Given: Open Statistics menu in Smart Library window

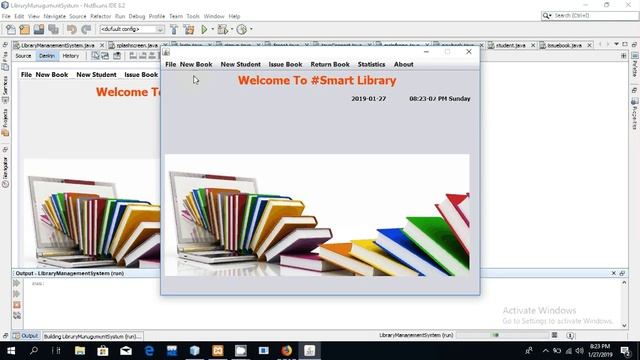Looking at the screenshot, I should click(371, 64).
